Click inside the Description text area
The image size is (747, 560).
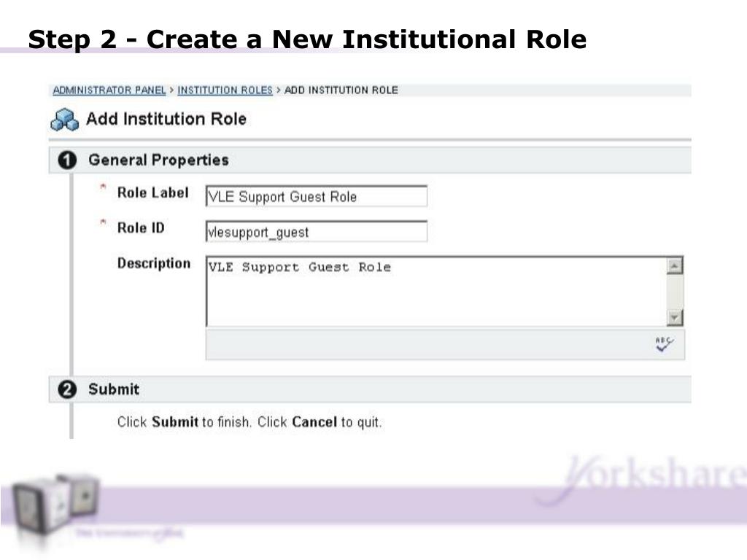(436, 292)
